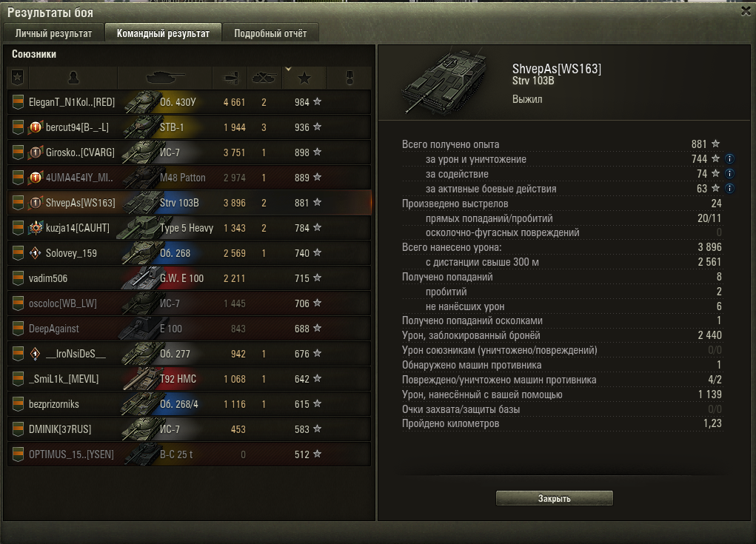Open the Подробный отчёт tab
Screen dimensions: 756x544
[270, 33]
